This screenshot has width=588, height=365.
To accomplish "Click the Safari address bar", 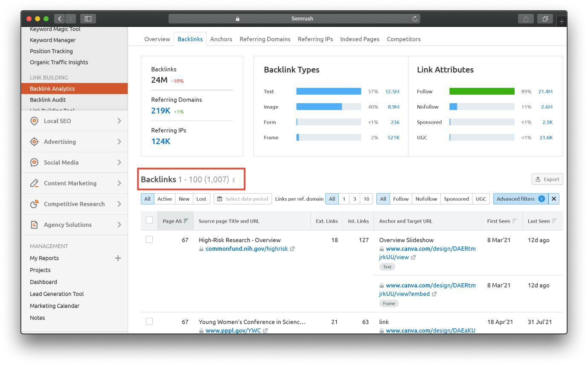I will 294,19.
